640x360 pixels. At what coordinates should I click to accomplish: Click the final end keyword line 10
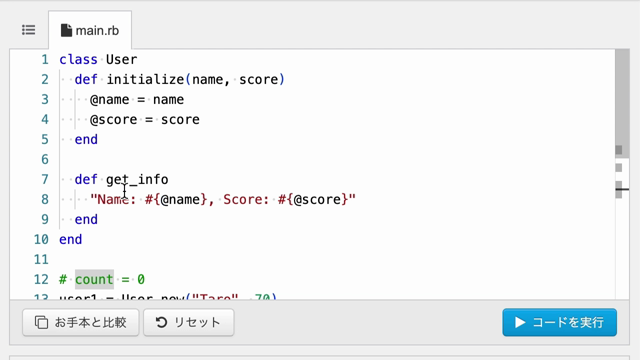click(71, 240)
